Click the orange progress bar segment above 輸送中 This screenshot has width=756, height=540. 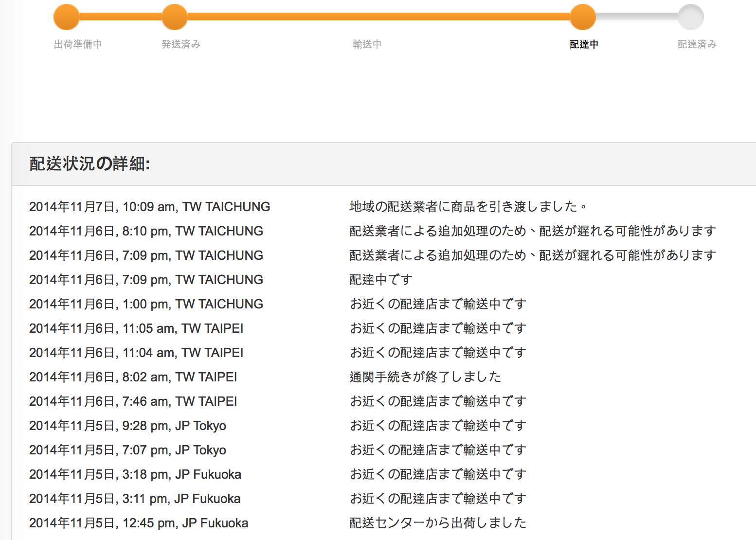click(x=378, y=17)
